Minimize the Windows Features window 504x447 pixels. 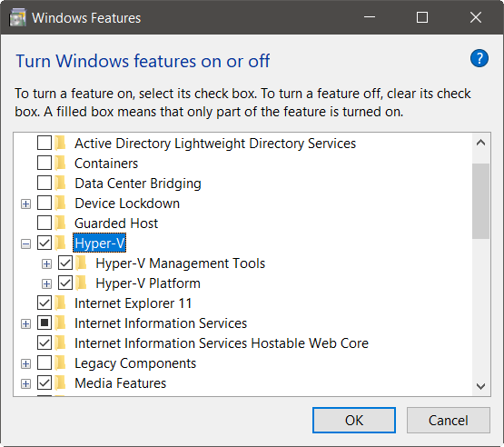click(x=370, y=17)
